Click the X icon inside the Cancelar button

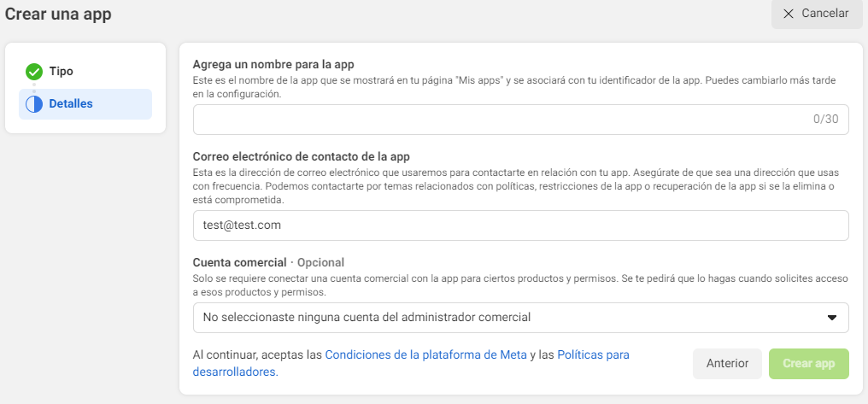(x=789, y=14)
